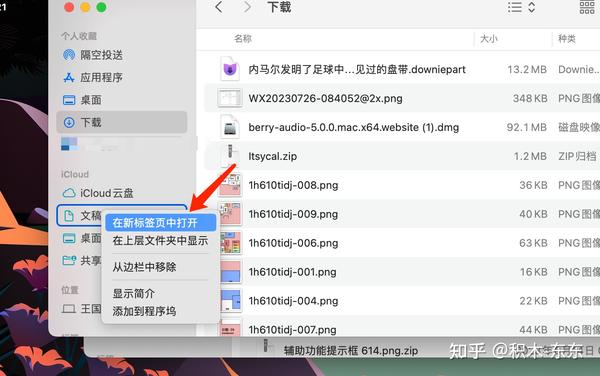Click the shared folder icon beside 共享
Image resolution: width=600 pixels, height=376 pixels.
coord(69,261)
